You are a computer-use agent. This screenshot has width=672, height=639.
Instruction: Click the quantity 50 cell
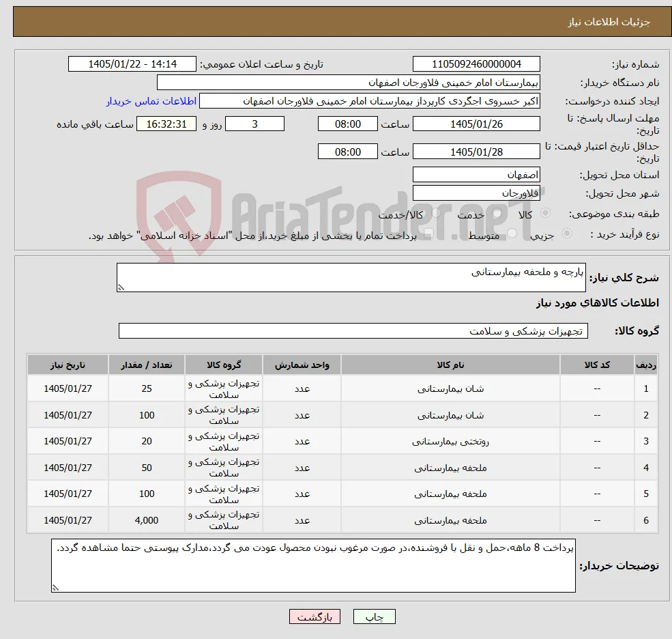coord(147,468)
